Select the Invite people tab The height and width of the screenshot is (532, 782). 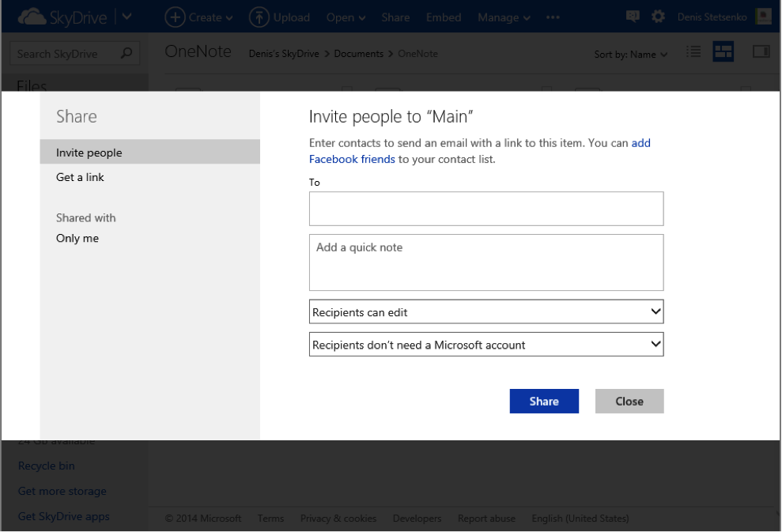pos(150,152)
